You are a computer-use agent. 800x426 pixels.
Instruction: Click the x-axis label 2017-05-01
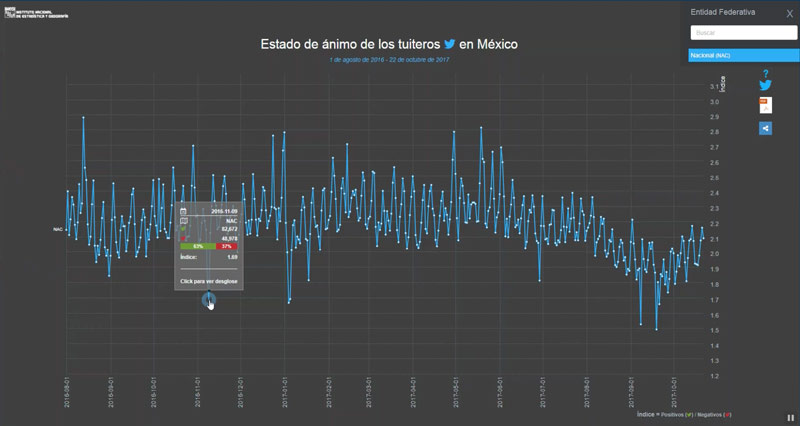pos(455,392)
